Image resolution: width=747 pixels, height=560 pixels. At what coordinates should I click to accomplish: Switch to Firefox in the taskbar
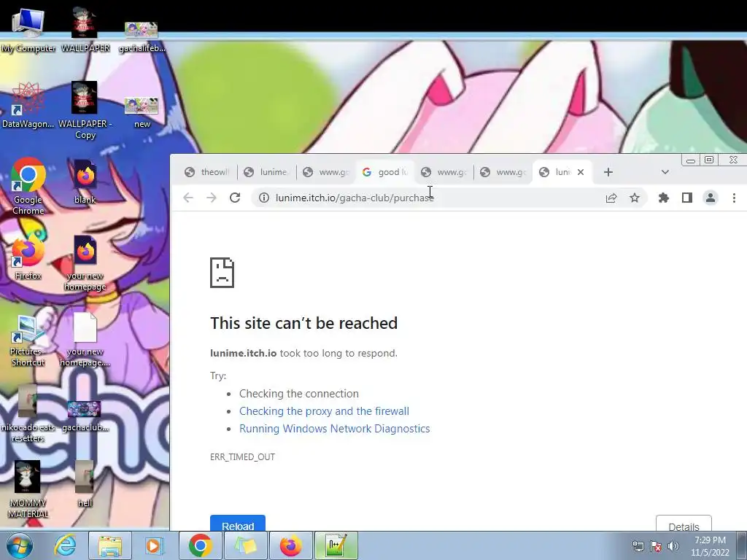pyautogui.click(x=290, y=545)
